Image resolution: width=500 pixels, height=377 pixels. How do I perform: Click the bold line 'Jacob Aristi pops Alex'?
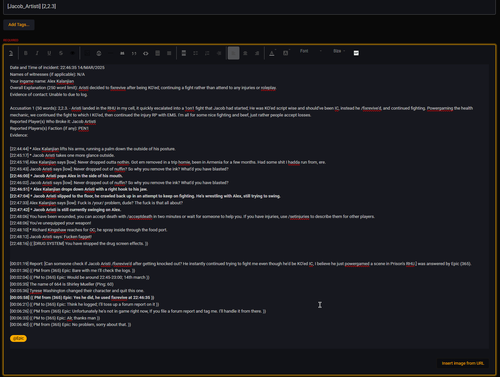[x=66, y=176]
